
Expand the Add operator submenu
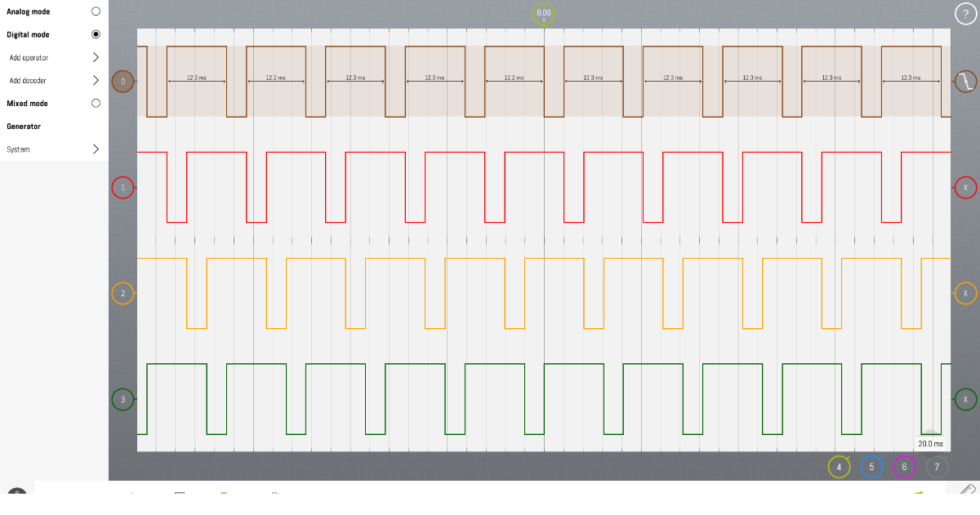(x=96, y=58)
